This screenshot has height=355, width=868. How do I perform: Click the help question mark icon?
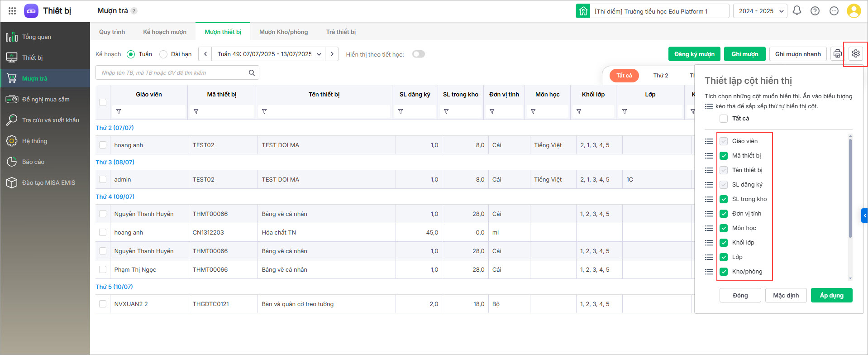click(815, 11)
